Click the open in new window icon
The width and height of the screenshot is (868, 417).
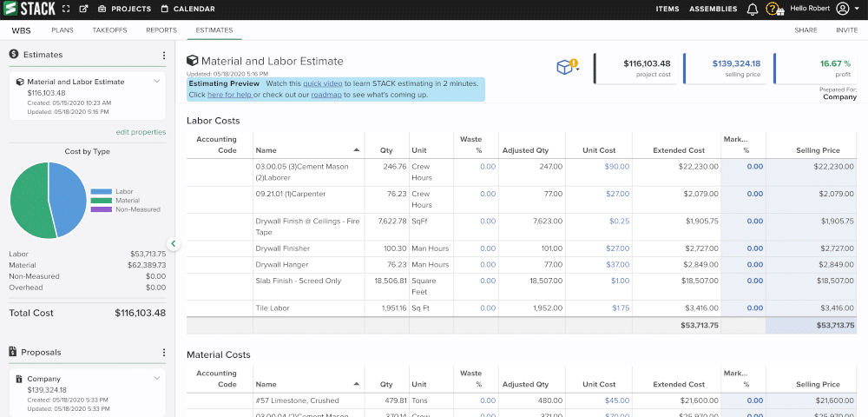83,10
